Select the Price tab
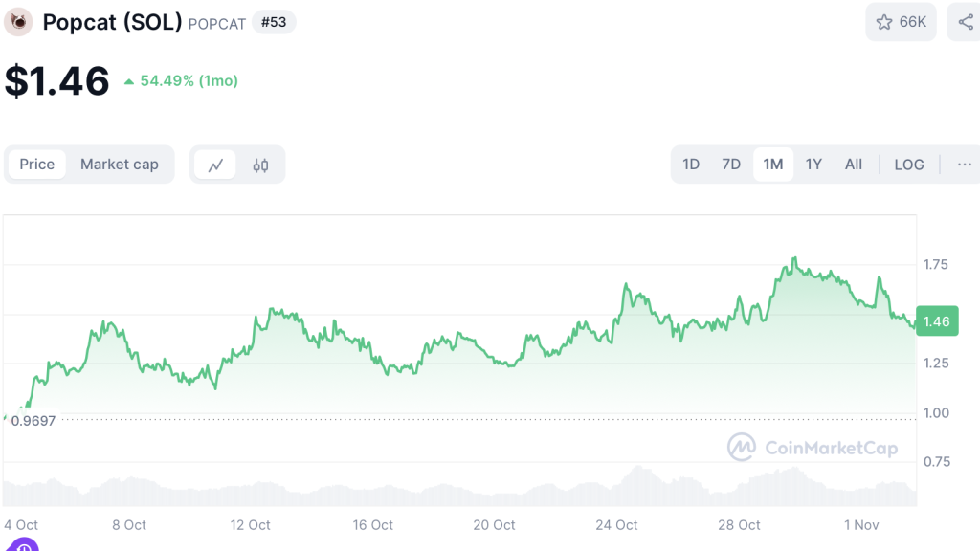The width and height of the screenshot is (980, 551). coord(37,165)
